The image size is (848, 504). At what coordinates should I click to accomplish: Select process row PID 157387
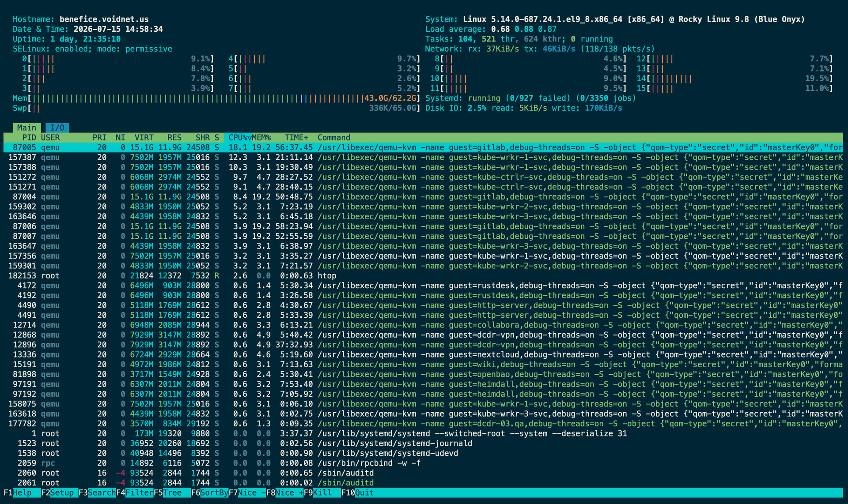(423, 157)
